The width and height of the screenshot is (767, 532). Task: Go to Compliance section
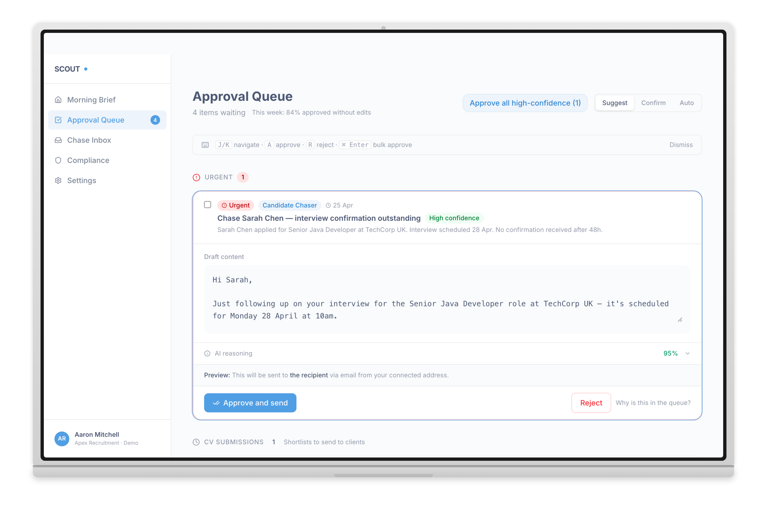pyautogui.click(x=88, y=160)
